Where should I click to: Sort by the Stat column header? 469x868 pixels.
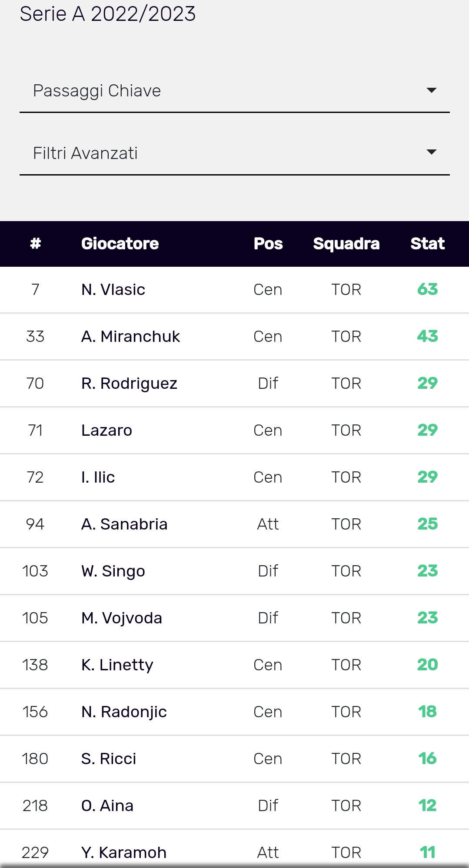tap(427, 244)
